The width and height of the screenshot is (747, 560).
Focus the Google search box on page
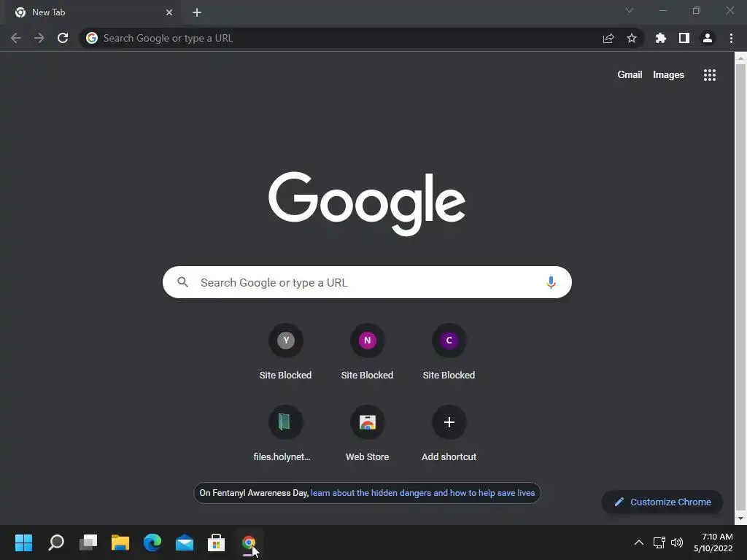(367, 282)
